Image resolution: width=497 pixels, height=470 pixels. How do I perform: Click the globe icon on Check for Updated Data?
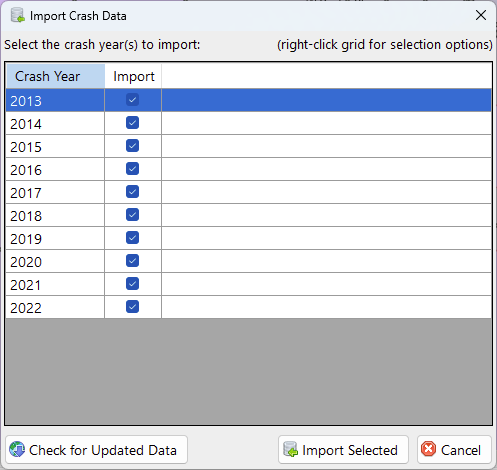coord(17,449)
